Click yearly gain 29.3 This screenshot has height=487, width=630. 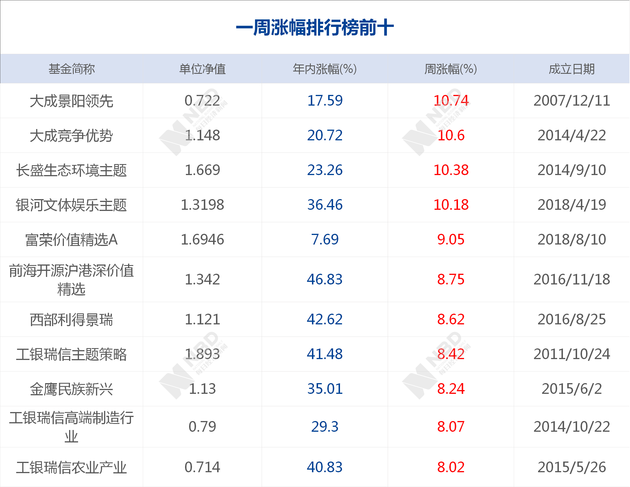[325, 426]
